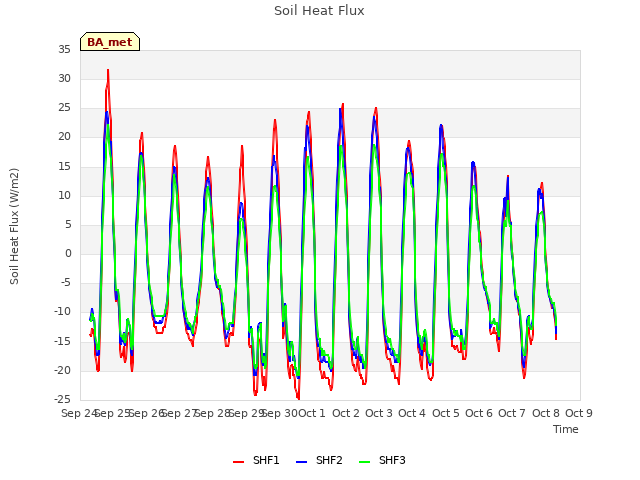
Task: Click the 0 y-axis tick label
Action: (x=68, y=253)
